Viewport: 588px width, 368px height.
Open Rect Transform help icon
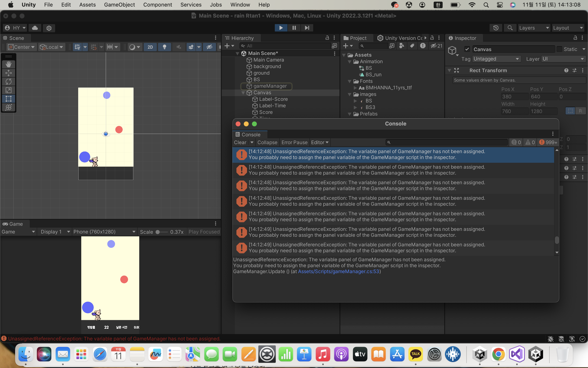[566, 70]
